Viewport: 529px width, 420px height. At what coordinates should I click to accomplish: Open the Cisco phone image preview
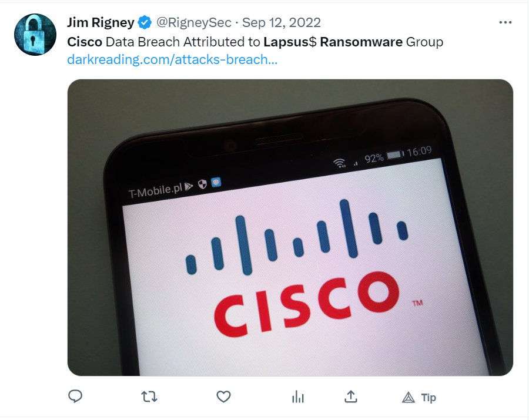[290, 227]
